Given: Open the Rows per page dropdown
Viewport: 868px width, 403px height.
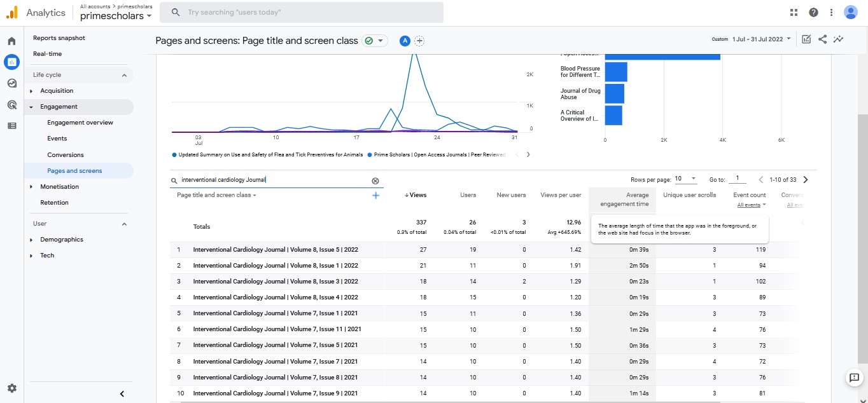Looking at the screenshot, I should (x=685, y=179).
